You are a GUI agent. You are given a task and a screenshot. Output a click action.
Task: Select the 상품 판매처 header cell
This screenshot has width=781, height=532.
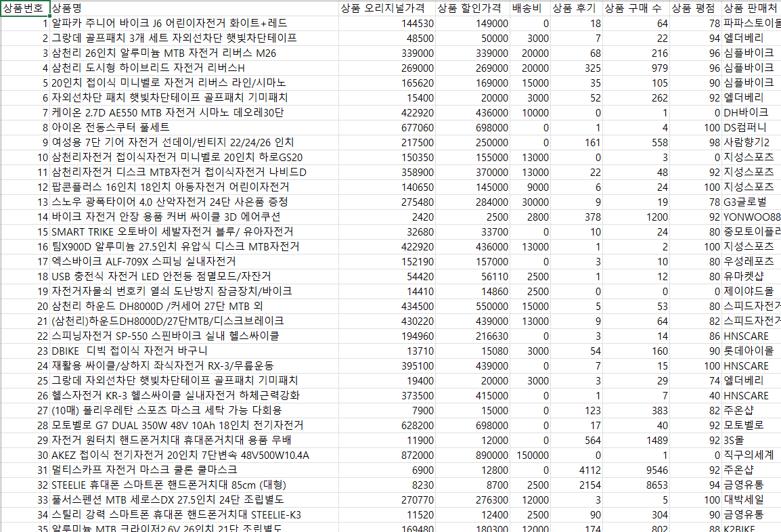tap(750, 8)
